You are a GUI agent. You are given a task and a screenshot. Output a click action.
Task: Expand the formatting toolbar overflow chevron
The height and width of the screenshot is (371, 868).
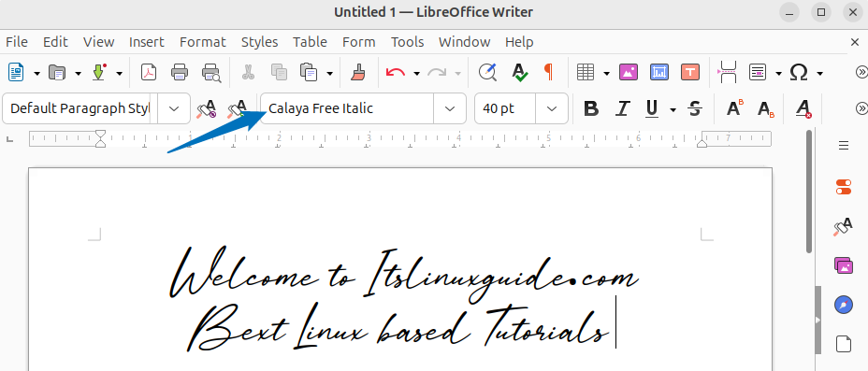(x=861, y=108)
